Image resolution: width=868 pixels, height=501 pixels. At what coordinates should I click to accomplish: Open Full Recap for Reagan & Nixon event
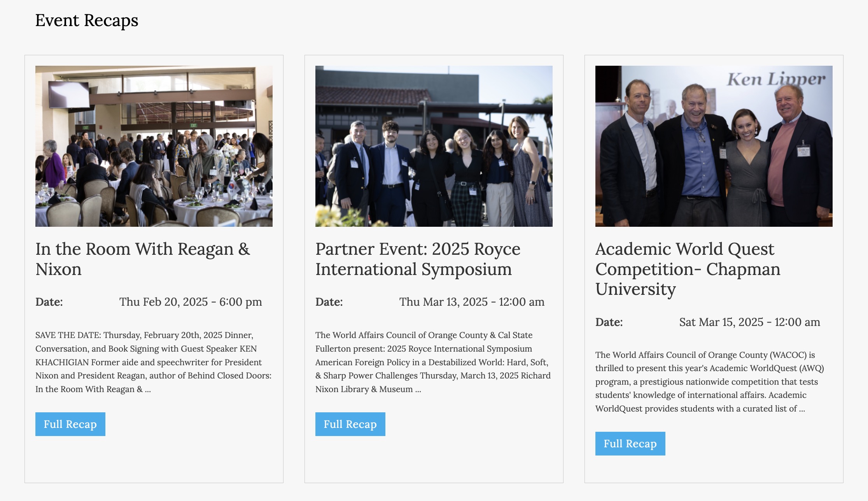tap(70, 424)
